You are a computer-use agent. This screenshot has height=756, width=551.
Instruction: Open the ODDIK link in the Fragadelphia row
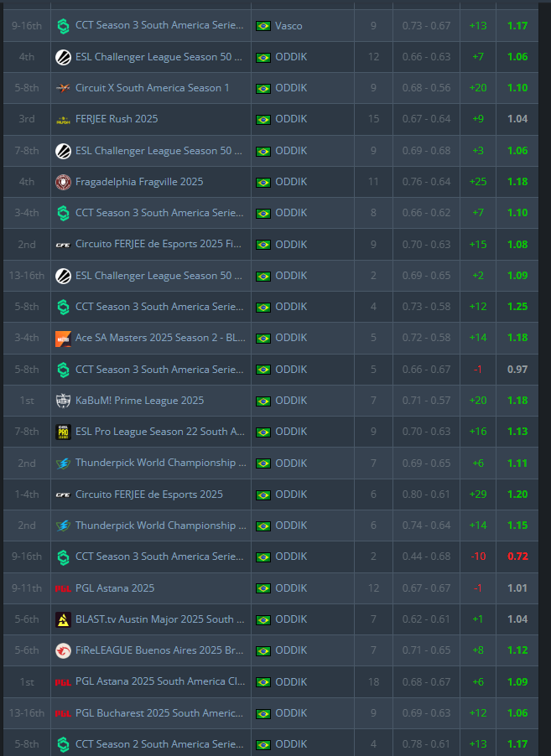[x=291, y=182]
